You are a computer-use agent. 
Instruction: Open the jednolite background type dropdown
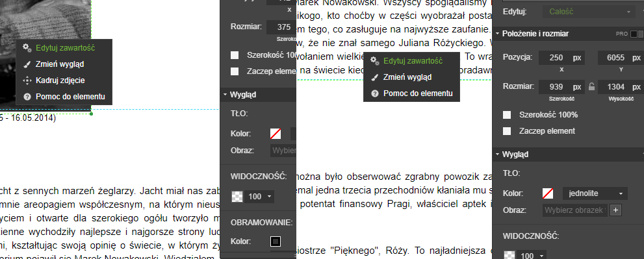[595, 193]
